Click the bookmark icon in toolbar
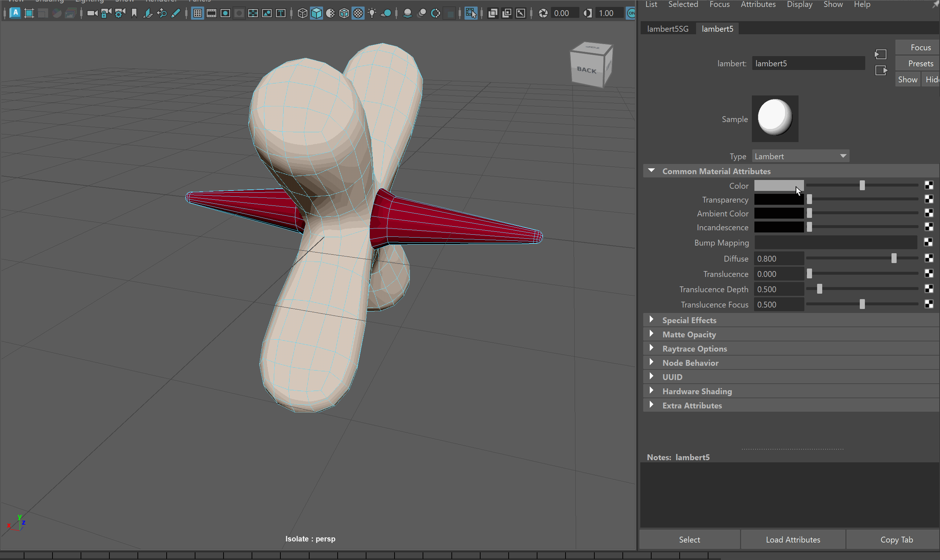The image size is (940, 560). click(134, 13)
